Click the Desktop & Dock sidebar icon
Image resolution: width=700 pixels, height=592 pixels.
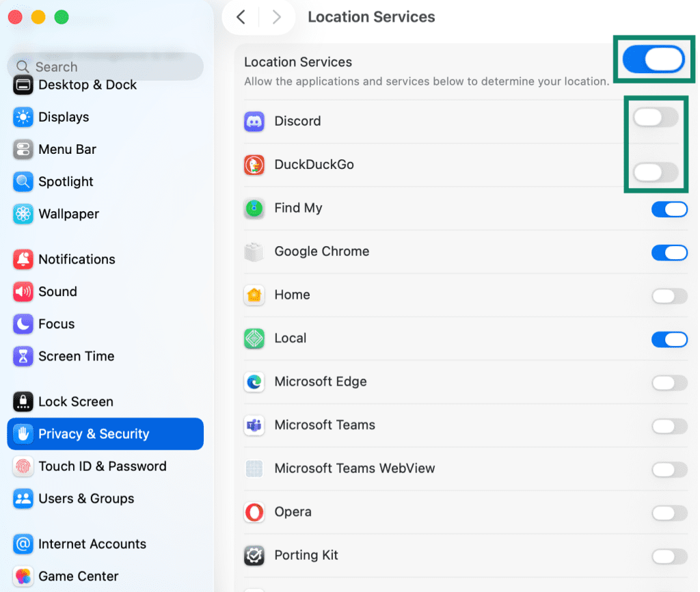coord(23,85)
